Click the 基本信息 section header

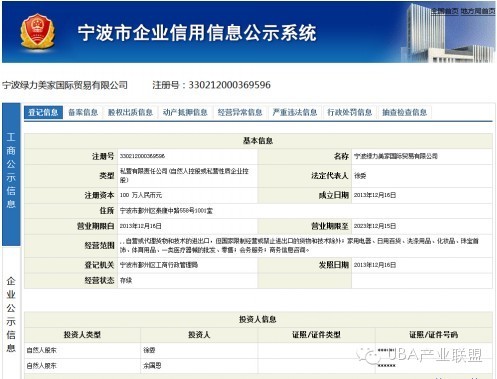pos(258,141)
